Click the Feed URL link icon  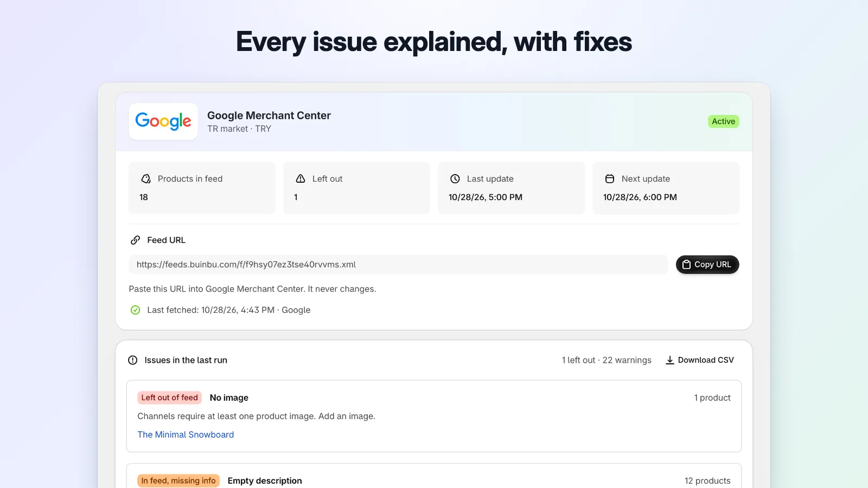(136, 240)
